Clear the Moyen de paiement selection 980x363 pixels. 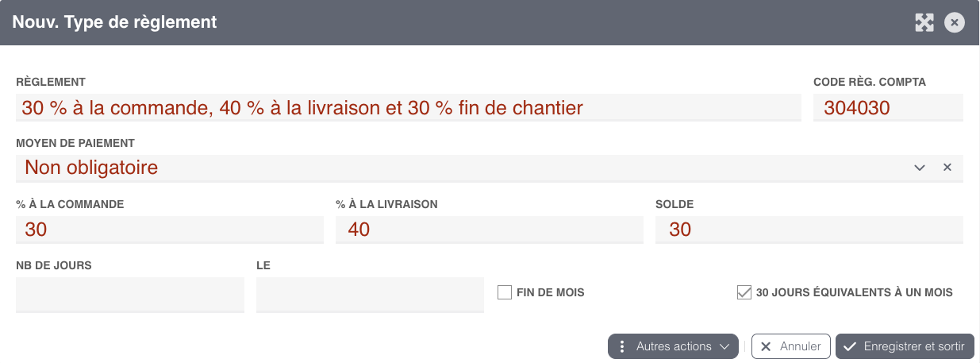(x=947, y=168)
